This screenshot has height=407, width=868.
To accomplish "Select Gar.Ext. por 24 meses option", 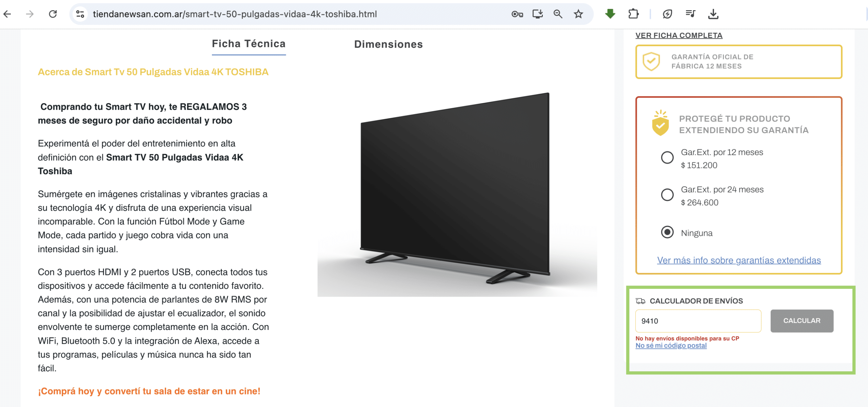I will (x=667, y=195).
